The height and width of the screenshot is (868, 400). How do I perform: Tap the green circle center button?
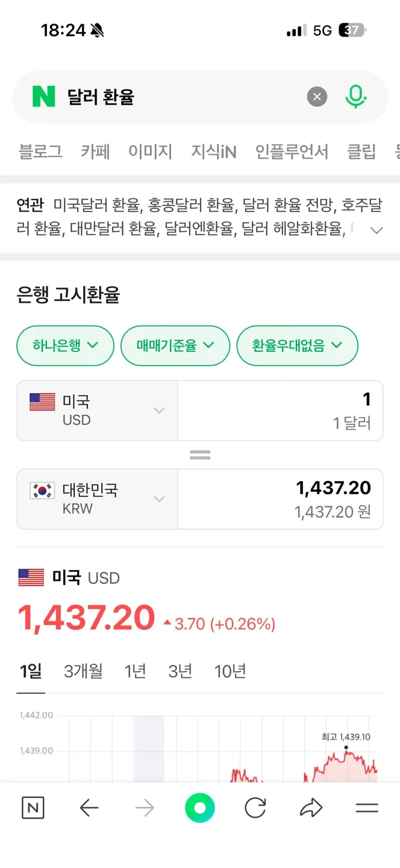tap(200, 808)
